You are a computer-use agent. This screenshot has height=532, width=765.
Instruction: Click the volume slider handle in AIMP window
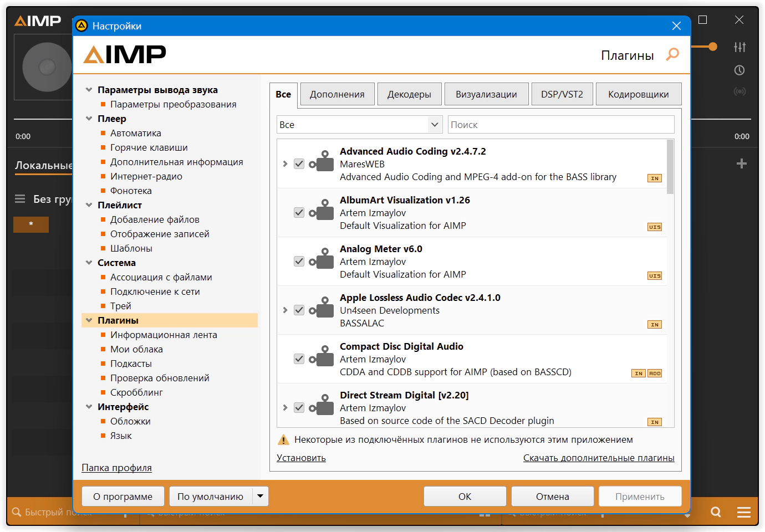coord(713,47)
